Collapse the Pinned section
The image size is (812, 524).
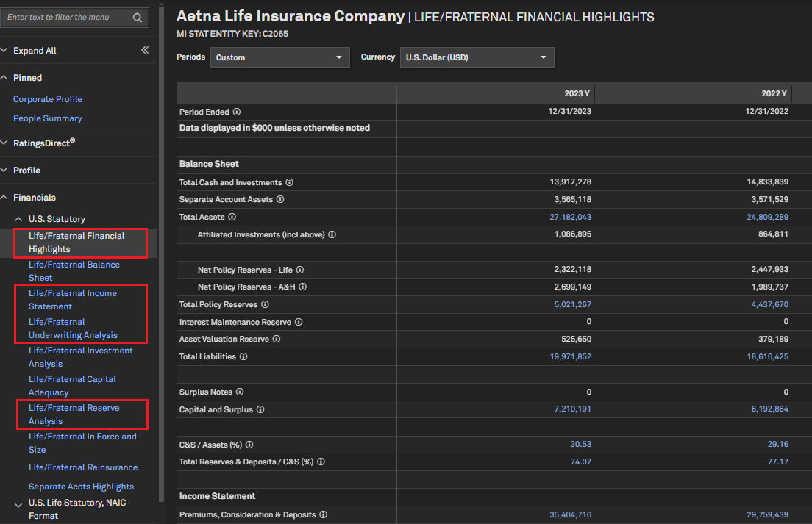[4, 78]
